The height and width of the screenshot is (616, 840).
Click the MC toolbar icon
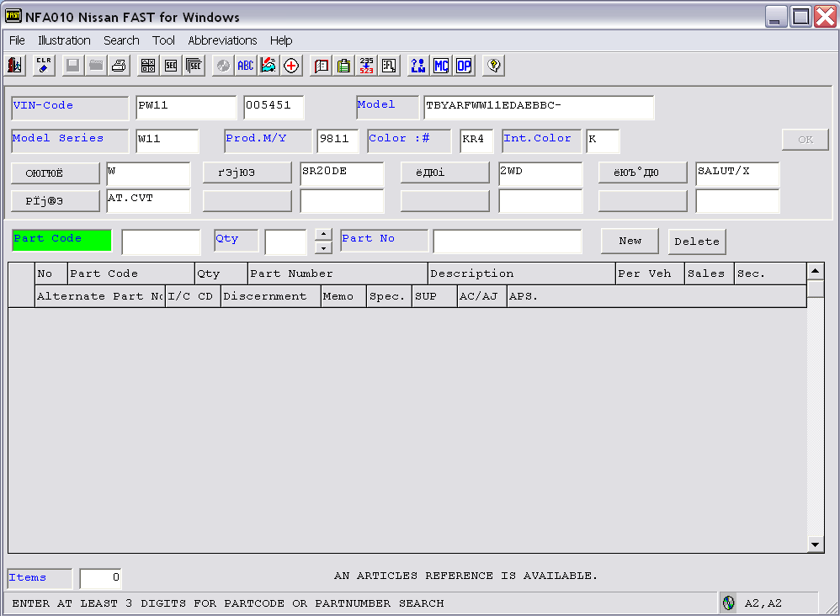coord(441,66)
